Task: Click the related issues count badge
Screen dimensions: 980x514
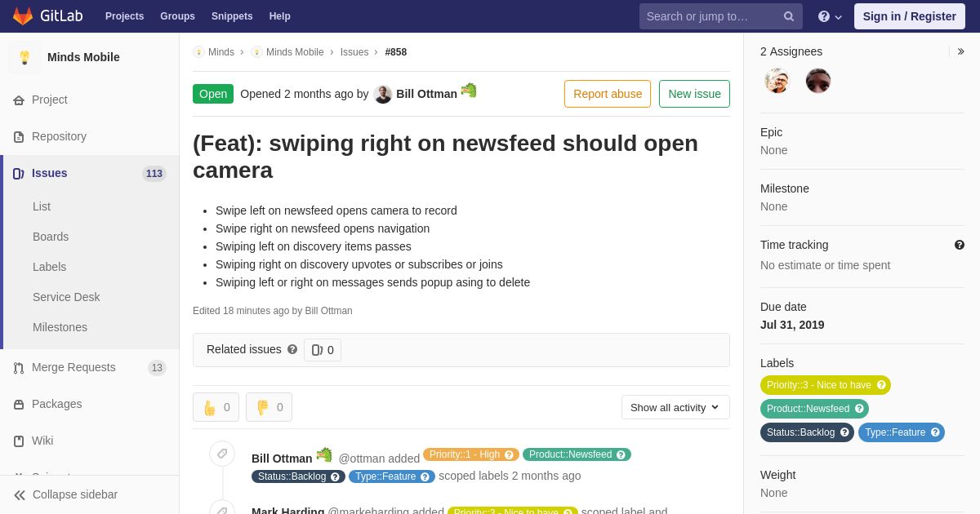Action: pyautogui.click(x=323, y=350)
